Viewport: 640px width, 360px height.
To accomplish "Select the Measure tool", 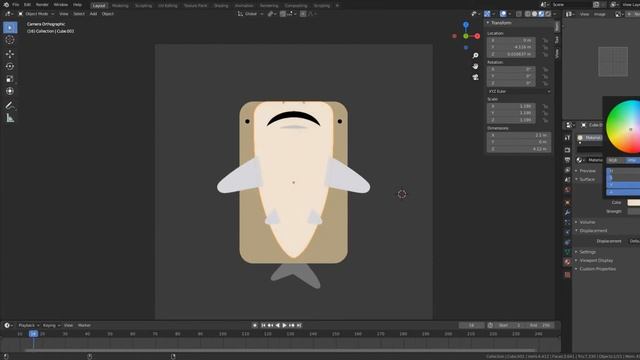I will (x=10, y=118).
